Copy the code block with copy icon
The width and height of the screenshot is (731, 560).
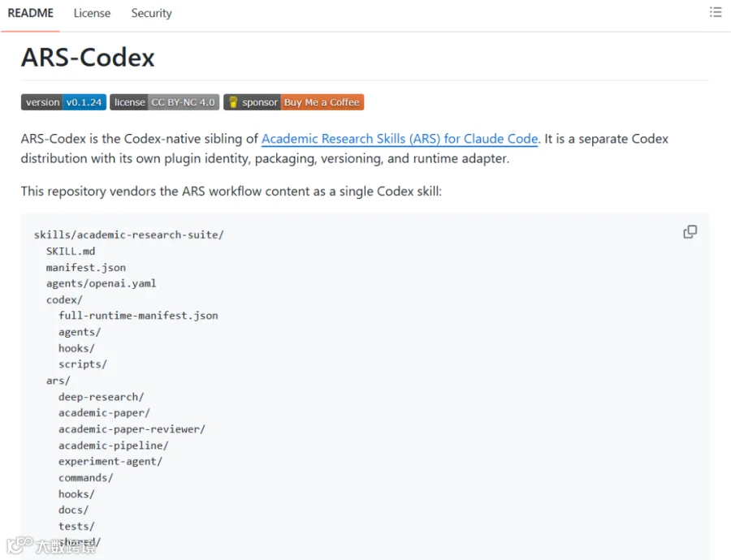tap(690, 231)
